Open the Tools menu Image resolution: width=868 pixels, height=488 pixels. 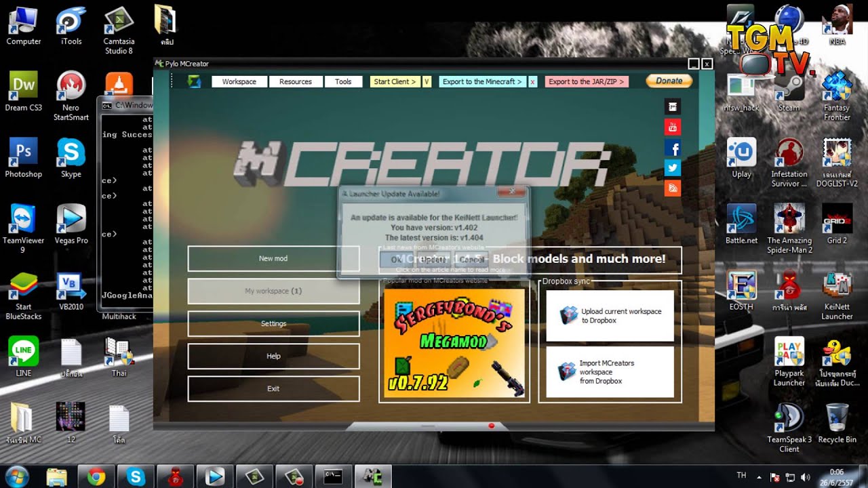click(343, 82)
